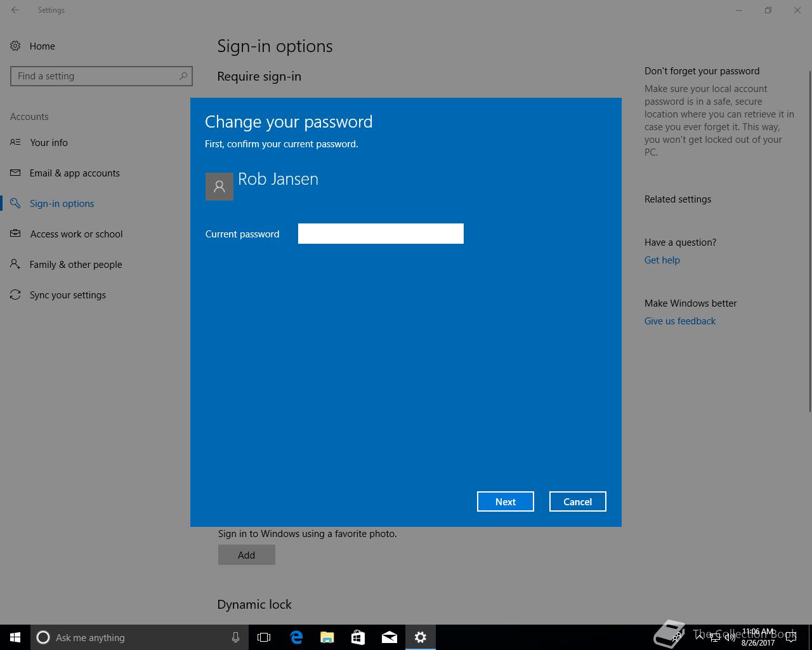Click the search magnifier in Find a setting
The height and width of the screenshot is (650, 812).
(183, 76)
